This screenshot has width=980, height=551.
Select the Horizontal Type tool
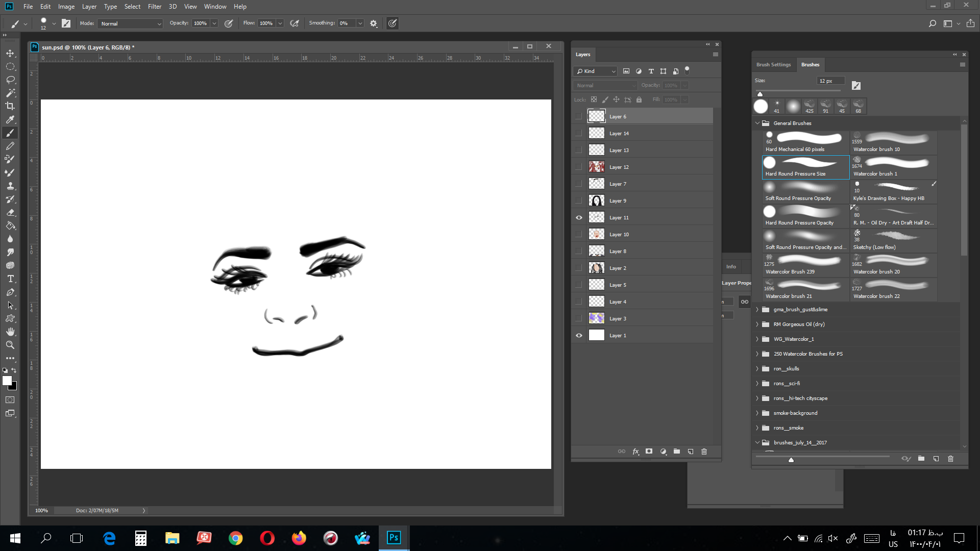(x=10, y=279)
